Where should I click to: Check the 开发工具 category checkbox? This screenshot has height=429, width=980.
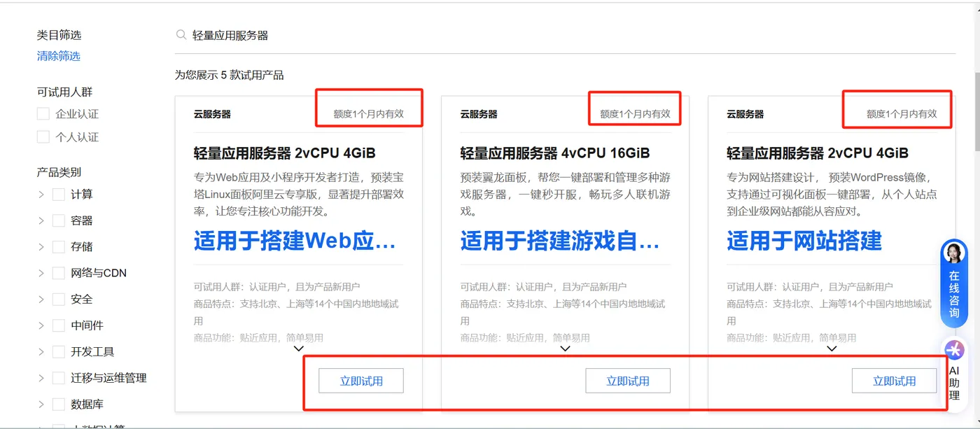point(59,352)
